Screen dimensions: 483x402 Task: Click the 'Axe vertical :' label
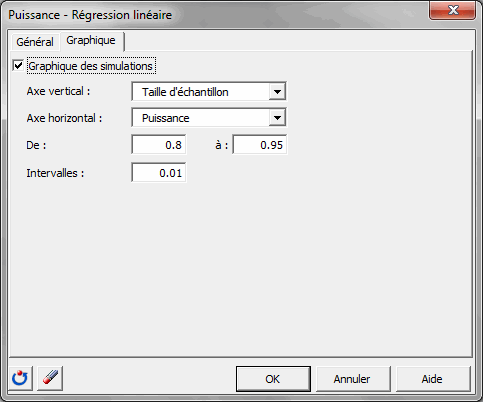coord(58,91)
